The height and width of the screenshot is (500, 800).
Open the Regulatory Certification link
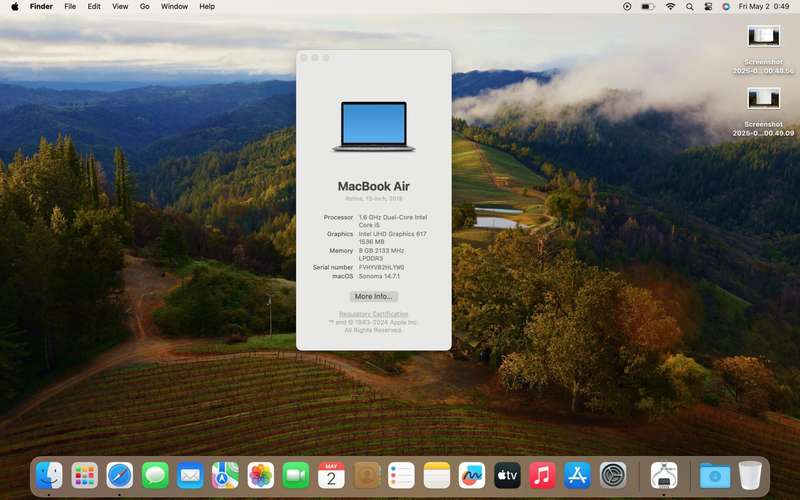point(373,314)
